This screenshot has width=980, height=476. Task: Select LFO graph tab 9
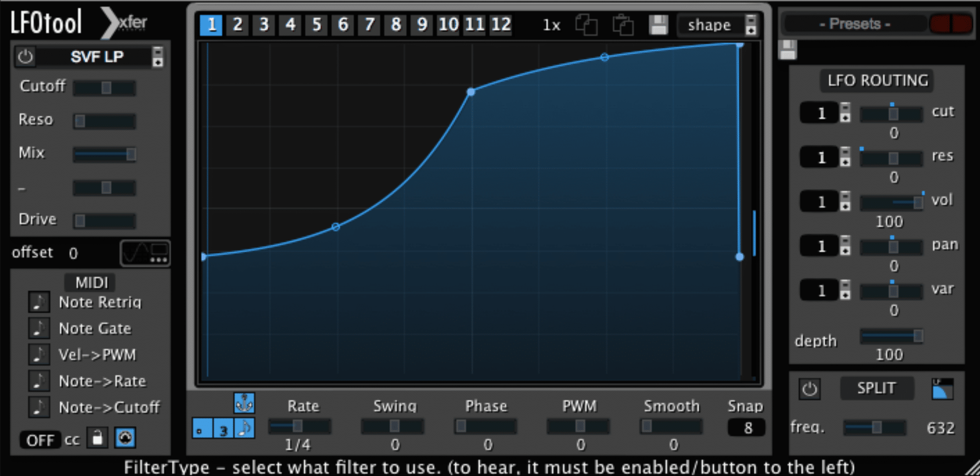coord(422,24)
